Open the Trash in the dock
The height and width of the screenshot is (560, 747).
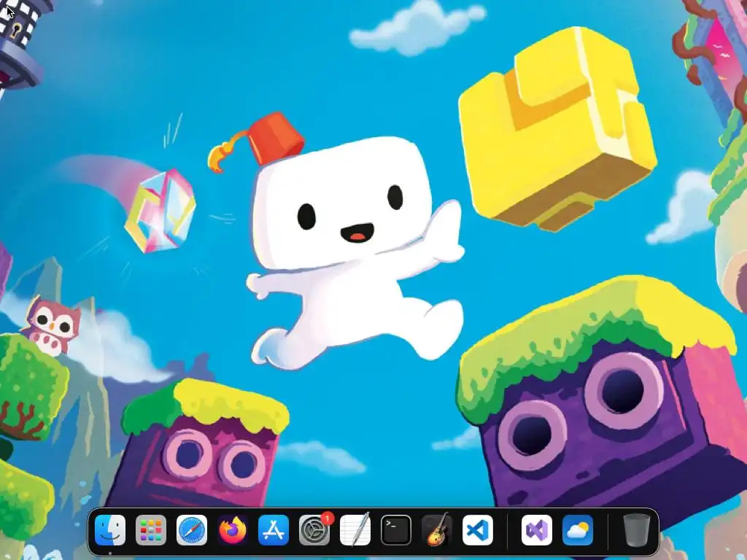[x=636, y=530]
